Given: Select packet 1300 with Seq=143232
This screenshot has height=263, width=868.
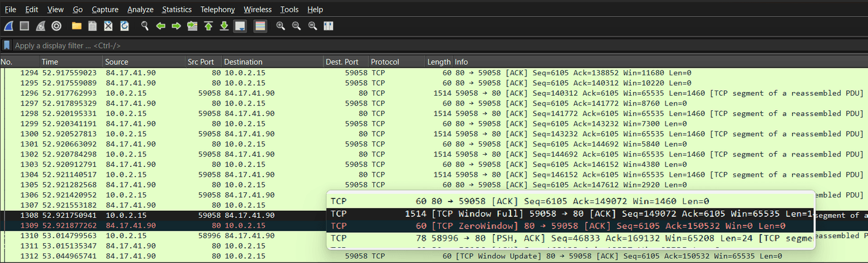Looking at the screenshot, I should tap(434, 134).
